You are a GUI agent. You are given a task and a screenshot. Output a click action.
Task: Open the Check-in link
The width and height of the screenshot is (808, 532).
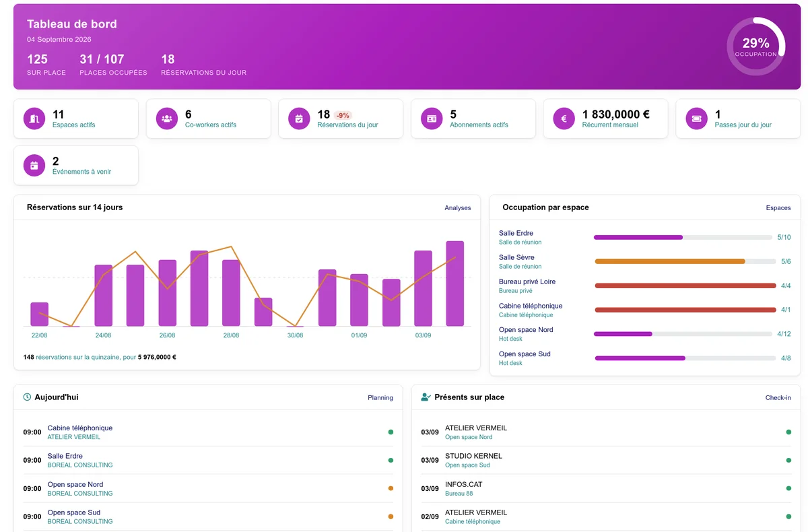[778, 397]
